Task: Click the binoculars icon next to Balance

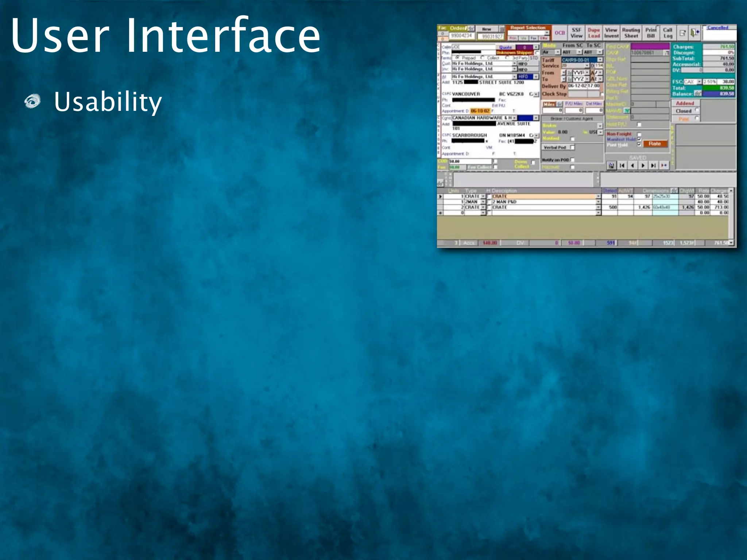Action: (698, 94)
